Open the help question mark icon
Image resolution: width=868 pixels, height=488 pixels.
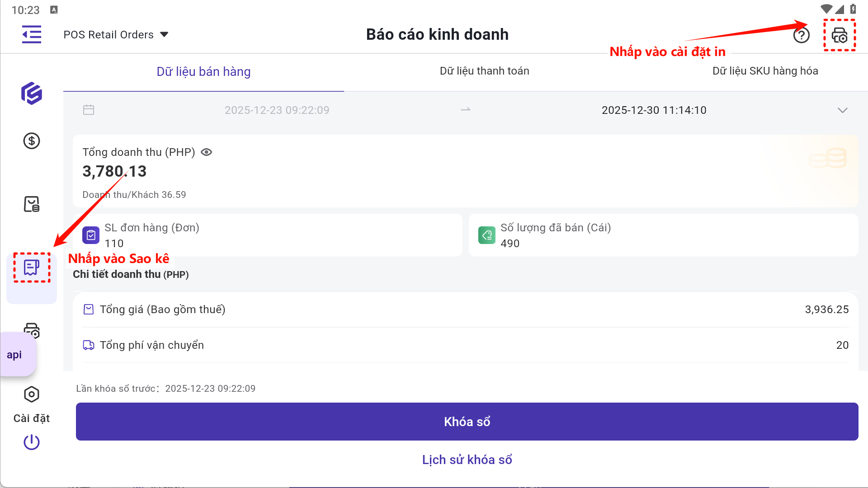click(801, 35)
